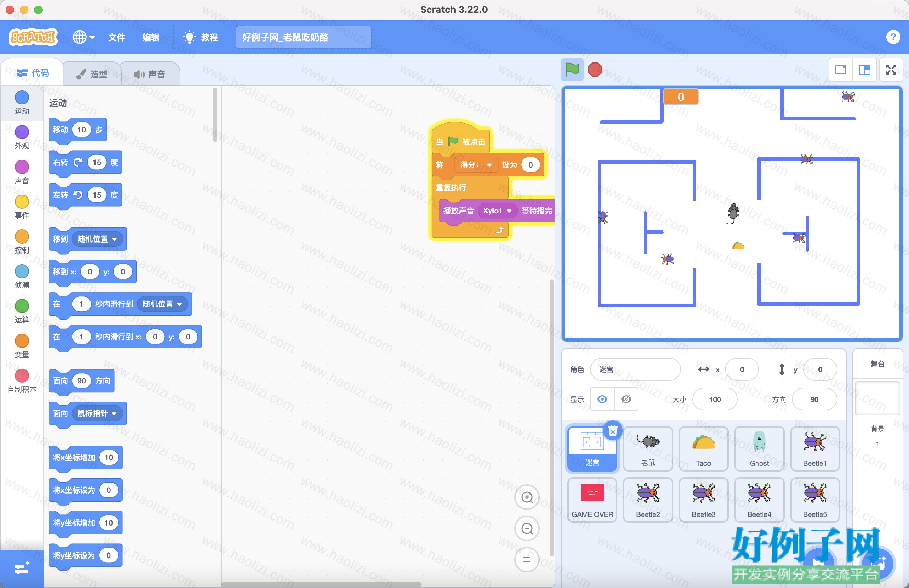909x588 pixels.
Task: Open 随机位置 dropdown in 移到 block
Action: [x=97, y=239]
